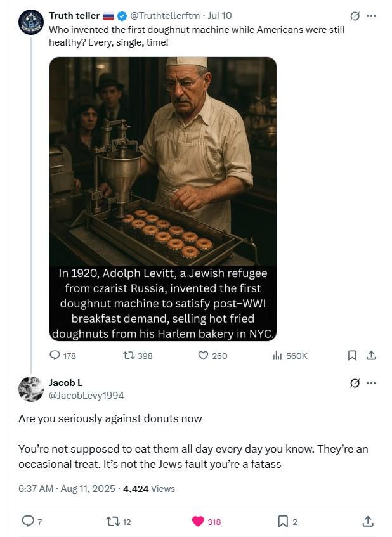Open the 6:37 AM Aug 11, 2025 timestamp

(x=67, y=489)
